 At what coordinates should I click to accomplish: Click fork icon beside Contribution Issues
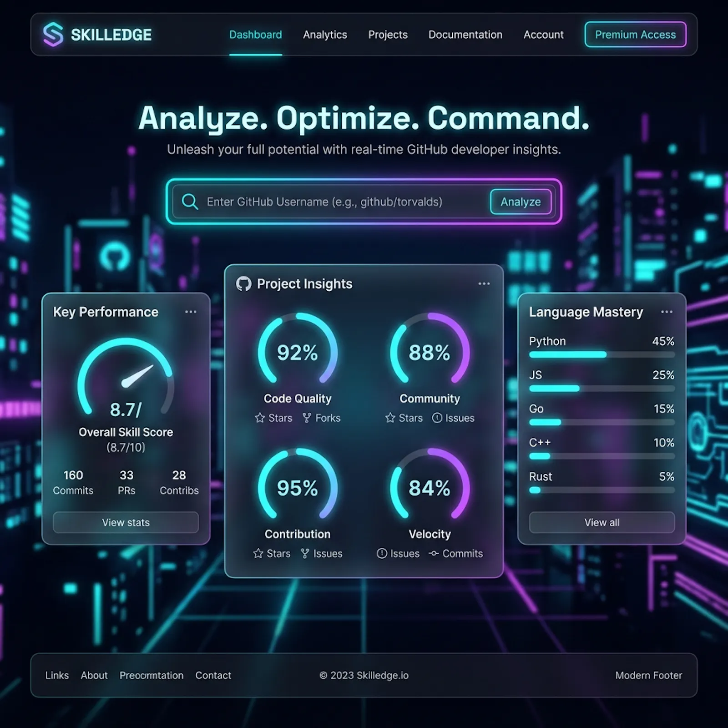pos(305,553)
